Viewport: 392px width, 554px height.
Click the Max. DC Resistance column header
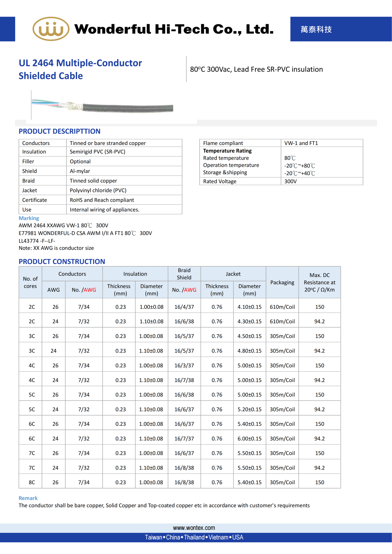319,282
